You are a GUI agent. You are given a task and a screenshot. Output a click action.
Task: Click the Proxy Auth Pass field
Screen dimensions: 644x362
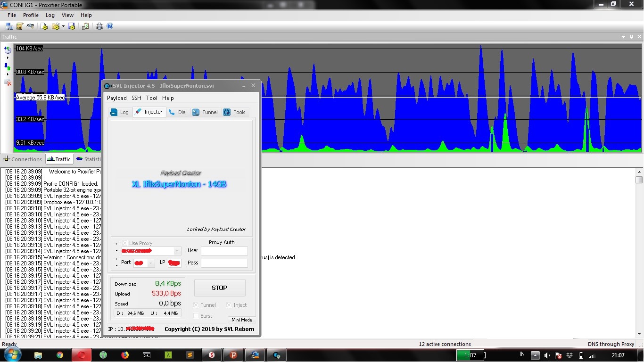[224, 263]
